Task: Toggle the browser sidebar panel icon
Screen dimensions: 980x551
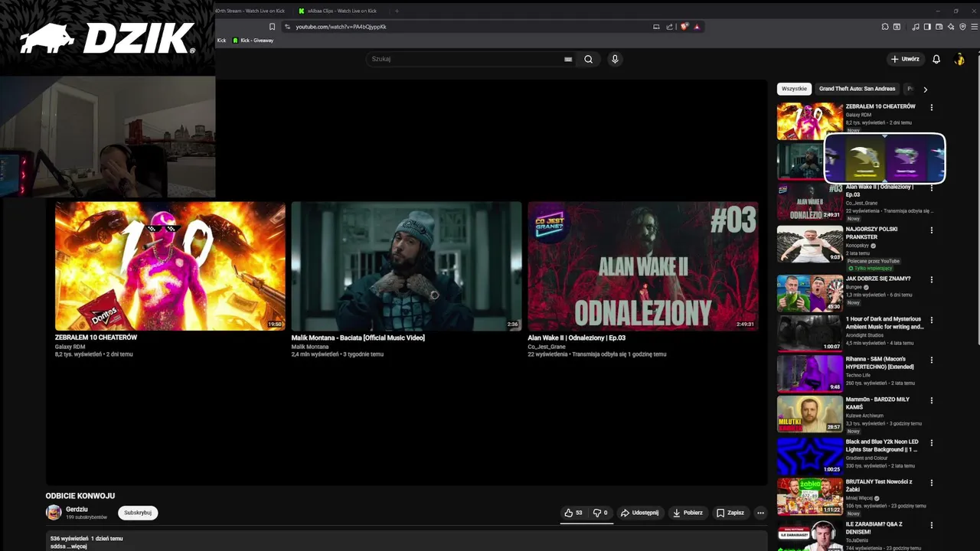Action: coord(927,27)
